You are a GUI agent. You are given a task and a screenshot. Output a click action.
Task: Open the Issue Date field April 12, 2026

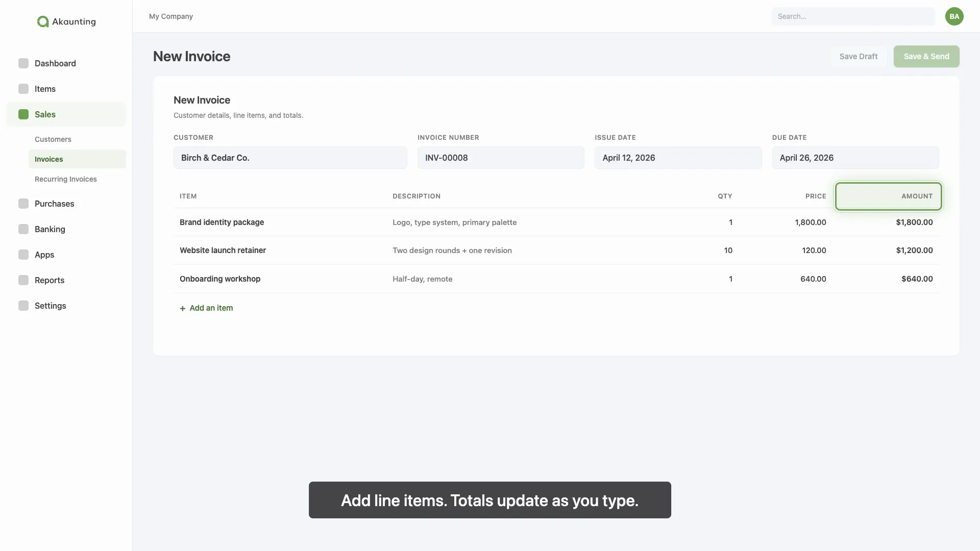click(x=678, y=158)
